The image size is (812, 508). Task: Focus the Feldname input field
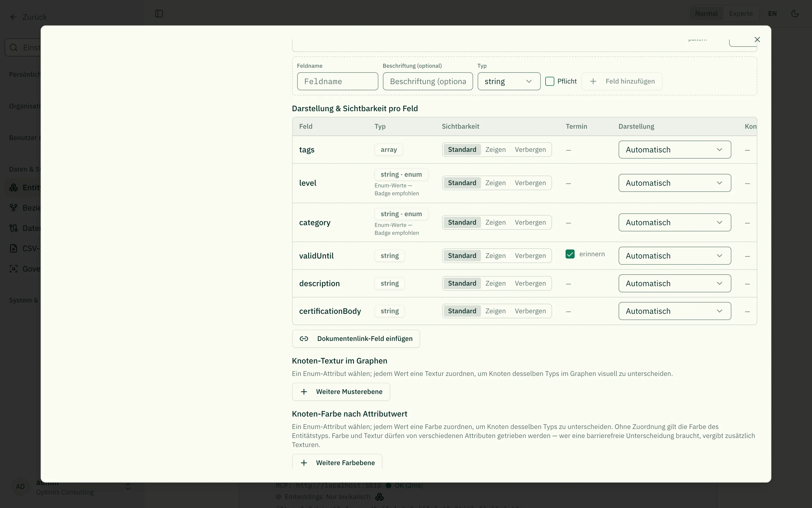pyautogui.click(x=337, y=81)
